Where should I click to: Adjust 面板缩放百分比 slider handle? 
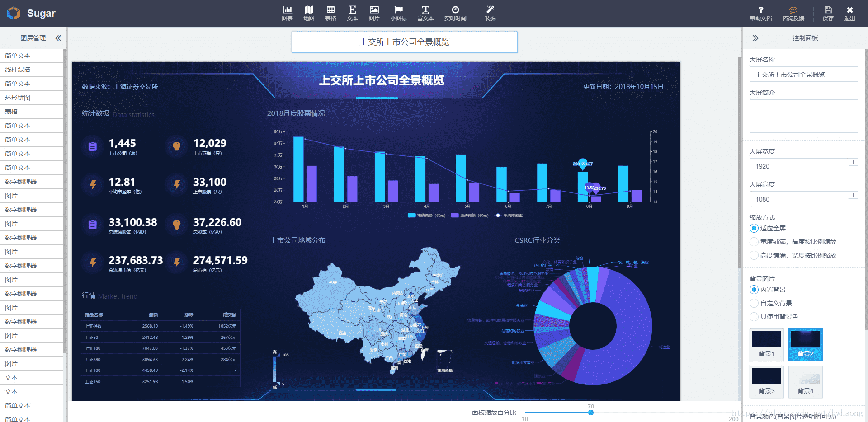click(590, 413)
